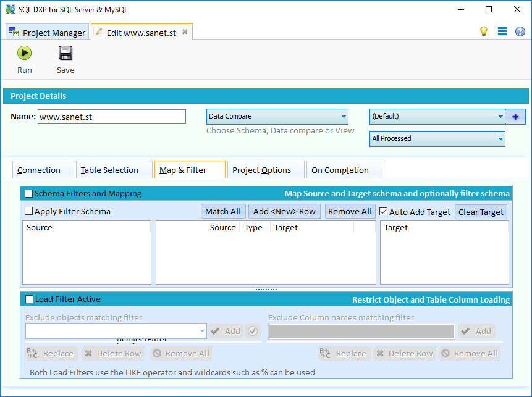Image resolution: width=532 pixels, height=397 pixels.
Task: Open the Connection tab
Action: (42, 169)
